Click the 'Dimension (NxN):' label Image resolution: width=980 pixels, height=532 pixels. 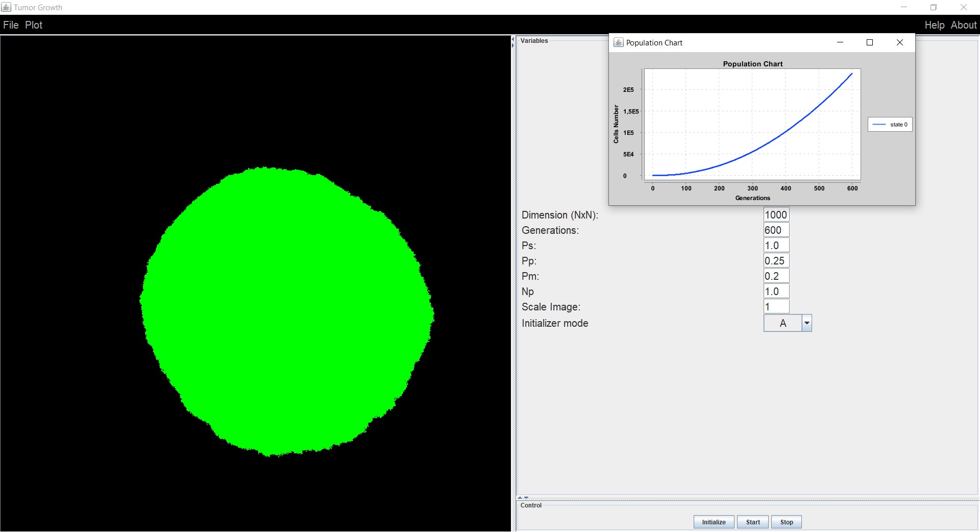point(560,215)
